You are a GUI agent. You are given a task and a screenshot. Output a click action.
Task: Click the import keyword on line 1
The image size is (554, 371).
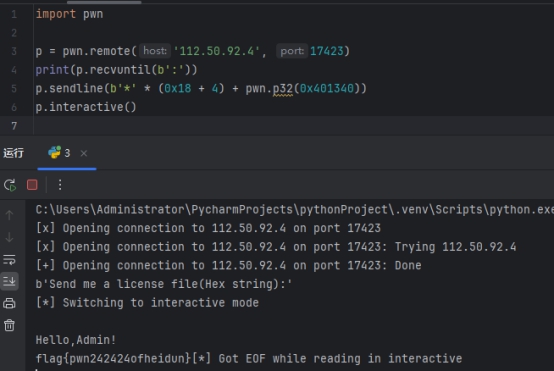[55, 14]
